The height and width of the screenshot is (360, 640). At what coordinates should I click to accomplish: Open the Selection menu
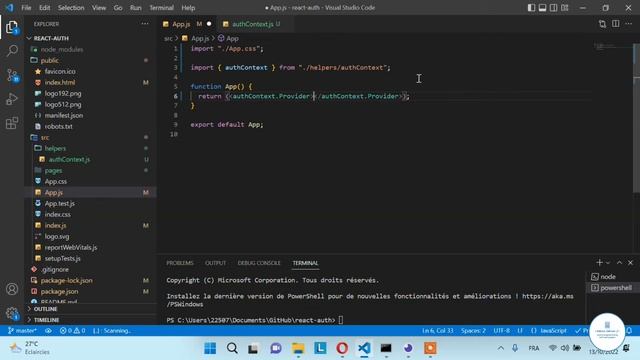click(71, 8)
